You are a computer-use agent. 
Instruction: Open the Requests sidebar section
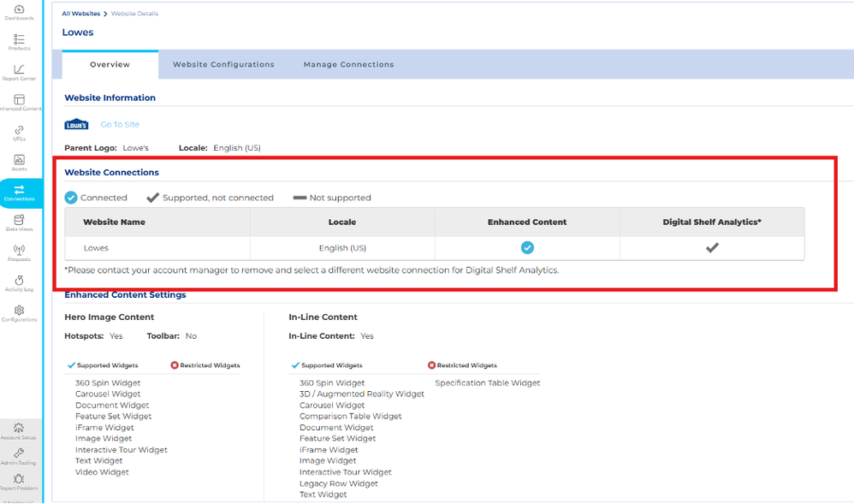[x=19, y=253]
